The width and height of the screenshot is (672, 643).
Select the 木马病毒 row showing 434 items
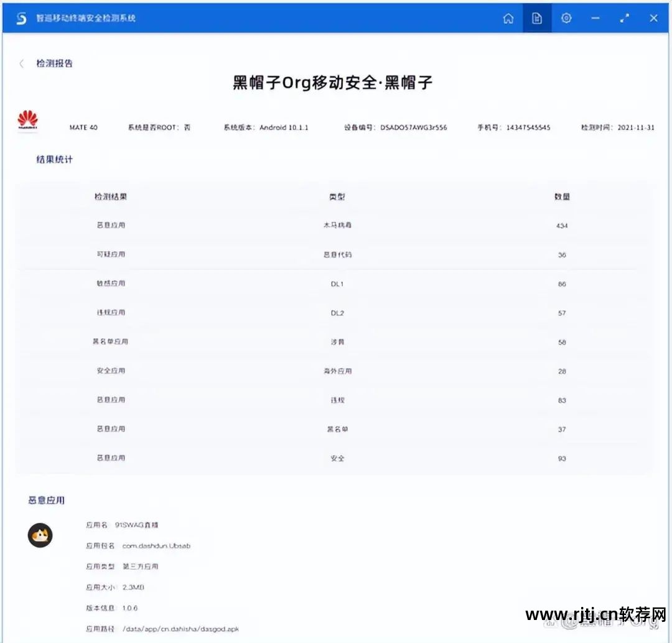point(336,225)
